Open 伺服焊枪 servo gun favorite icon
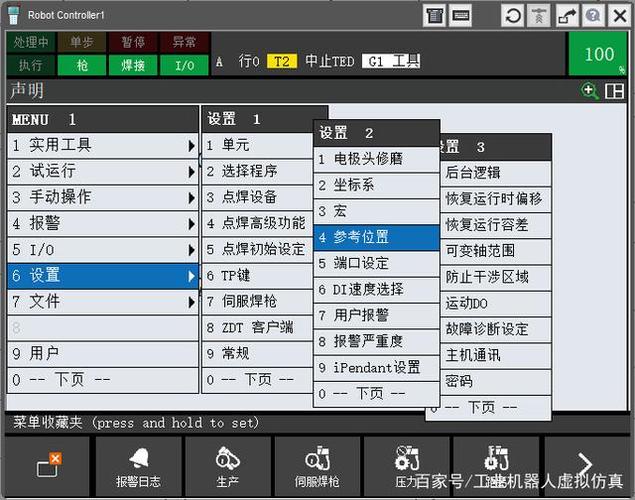This screenshot has height=500, width=635. [317, 466]
